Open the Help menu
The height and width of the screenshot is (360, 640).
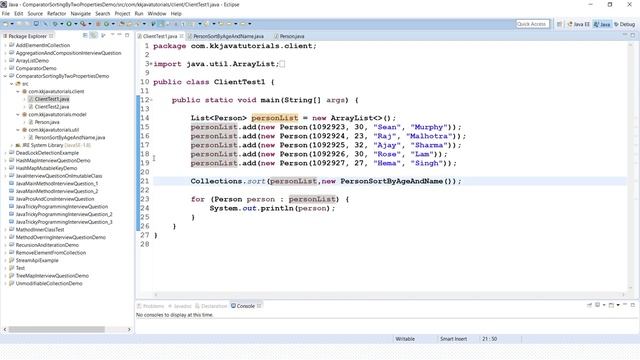click(176, 13)
